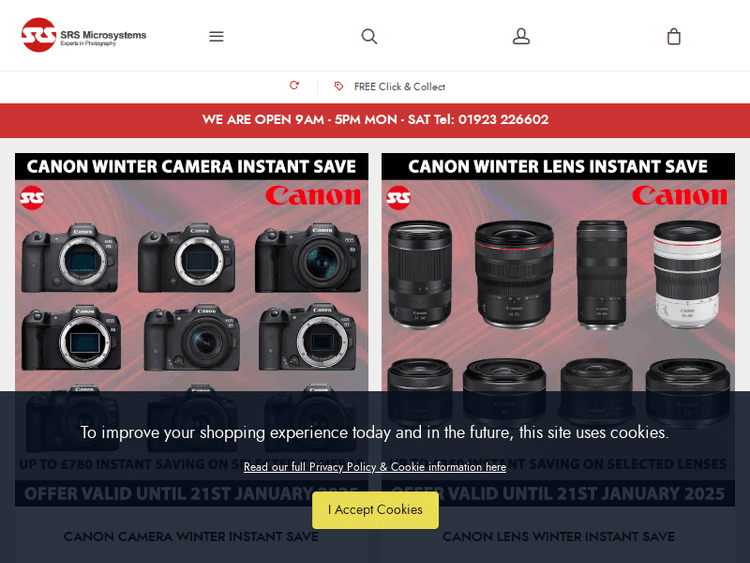Click the red opening hours phone banner

coord(375,120)
